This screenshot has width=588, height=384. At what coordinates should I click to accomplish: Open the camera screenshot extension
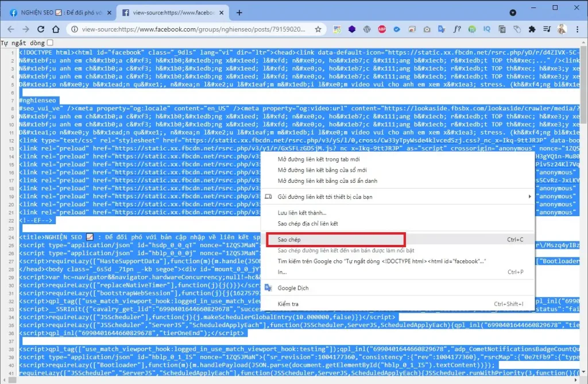[x=427, y=29]
